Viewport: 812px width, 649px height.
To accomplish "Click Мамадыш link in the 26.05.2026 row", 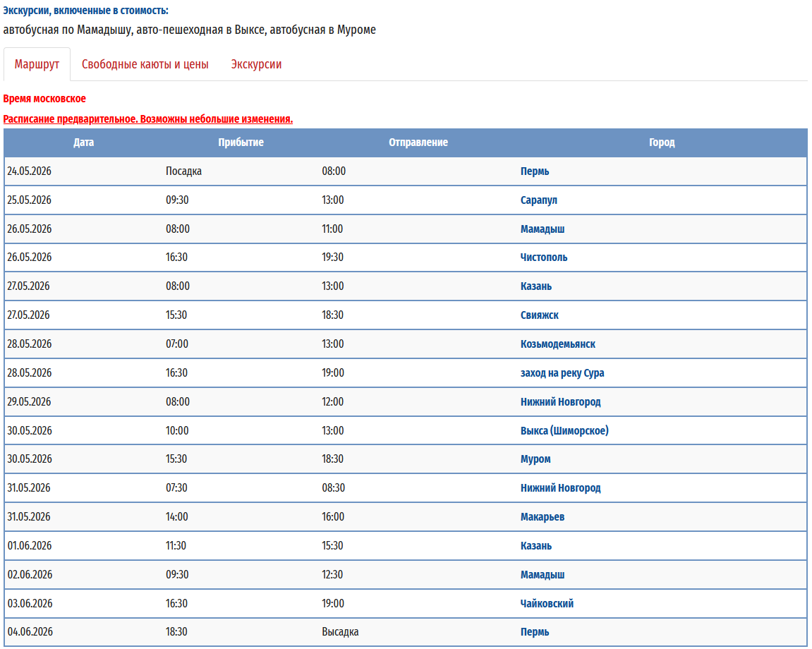I will click(543, 229).
